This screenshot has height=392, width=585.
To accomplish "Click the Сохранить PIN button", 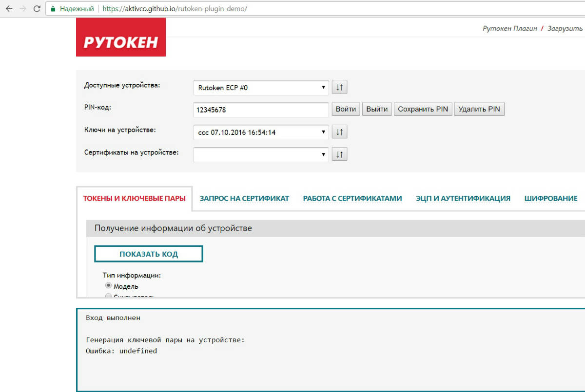I will (423, 109).
